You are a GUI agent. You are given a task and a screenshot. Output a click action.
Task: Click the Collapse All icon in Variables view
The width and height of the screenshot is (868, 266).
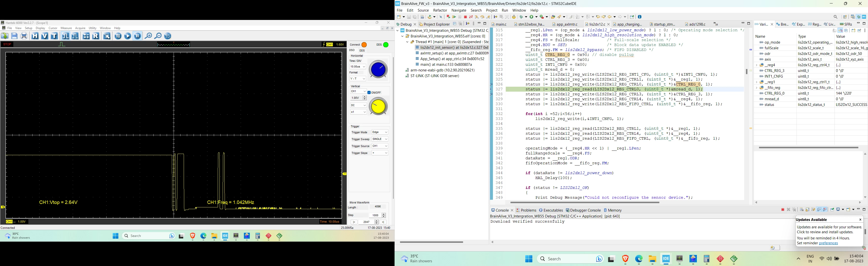846,30
